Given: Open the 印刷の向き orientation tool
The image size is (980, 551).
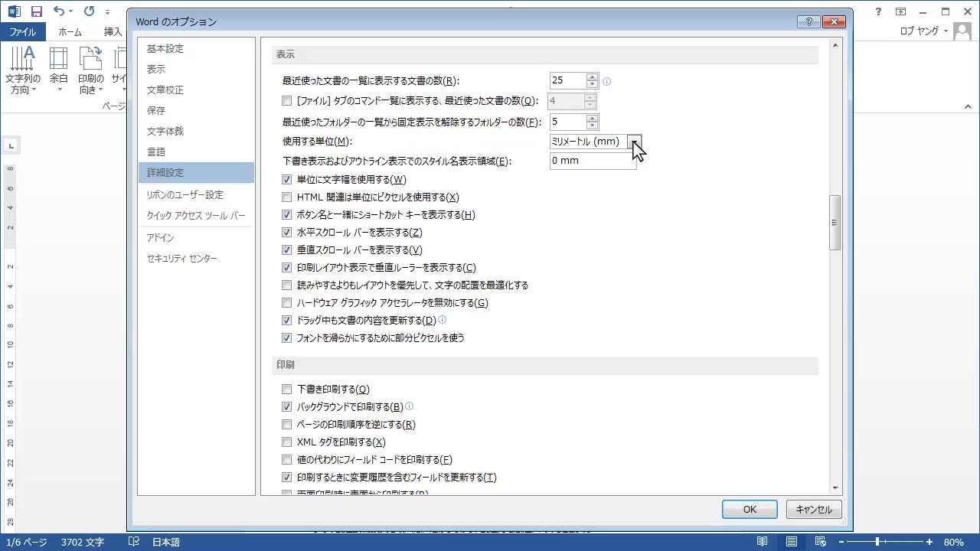Looking at the screenshot, I should pyautogui.click(x=90, y=70).
